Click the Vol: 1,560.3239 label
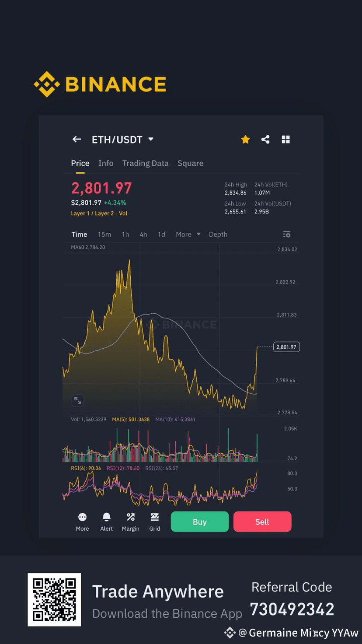The height and width of the screenshot is (644, 362). 89,420
